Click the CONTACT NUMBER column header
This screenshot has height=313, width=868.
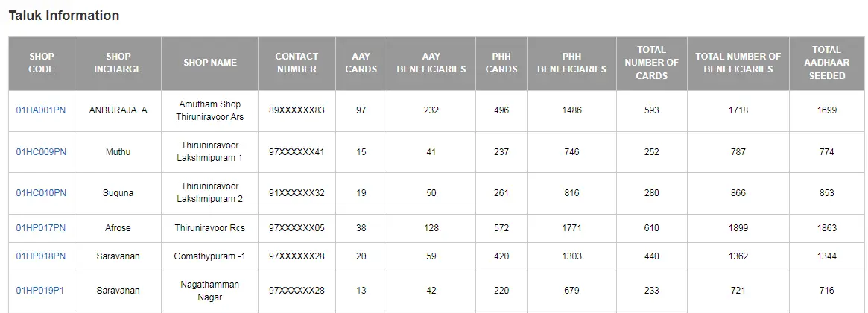[297, 63]
